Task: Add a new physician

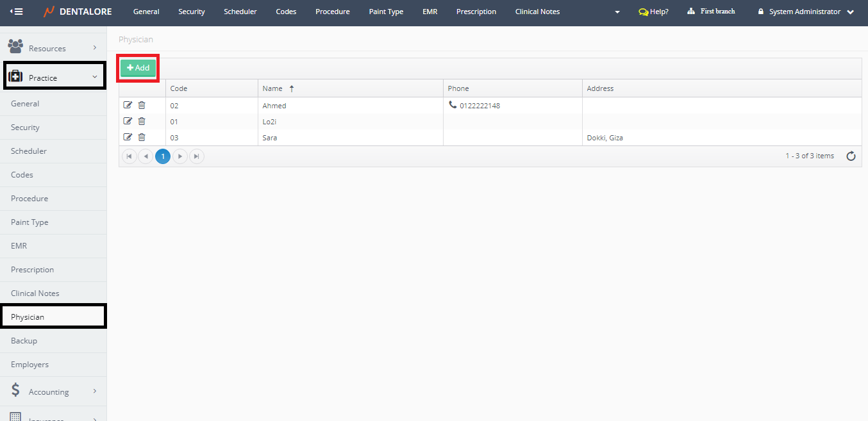Action: pyautogui.click(x=138, y=68)
